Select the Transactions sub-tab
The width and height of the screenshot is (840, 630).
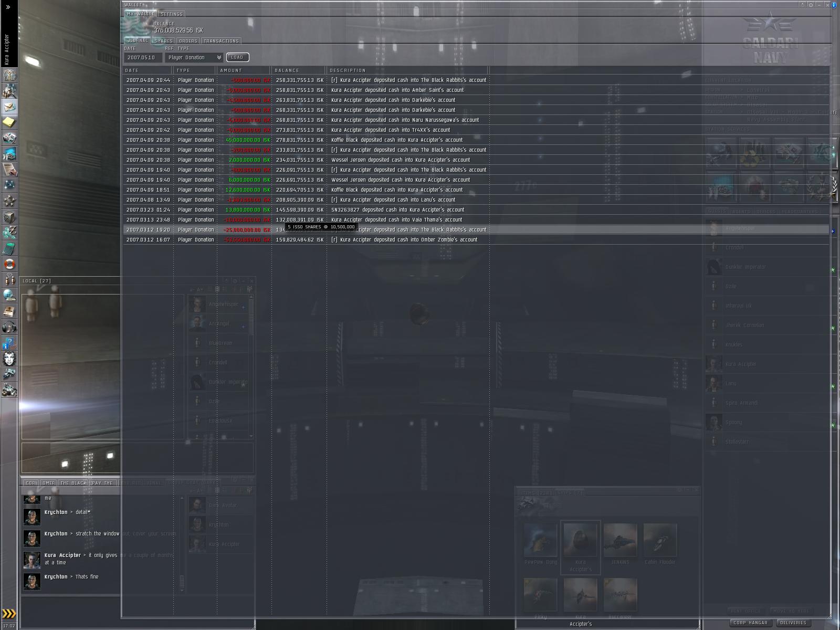[221, 41]
